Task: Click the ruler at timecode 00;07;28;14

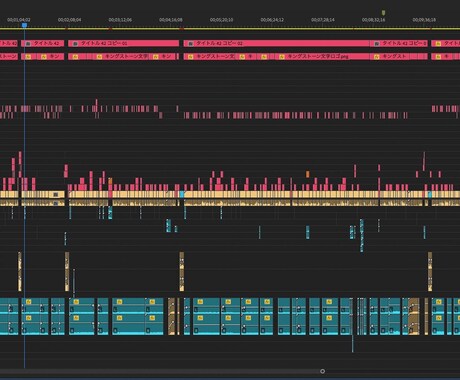Action: [x=323, y=20]
